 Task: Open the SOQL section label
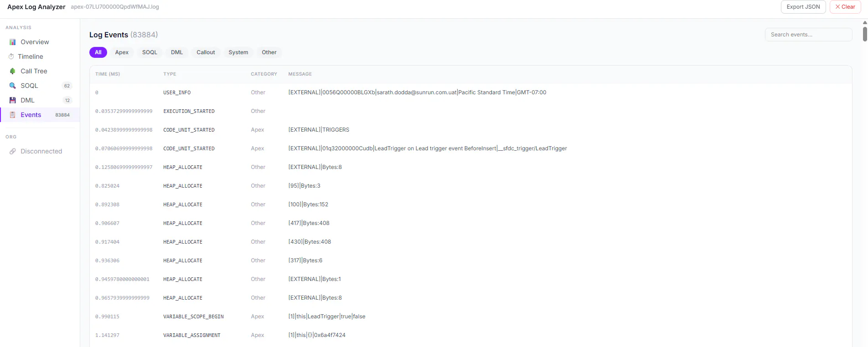(x=29, y=86)
